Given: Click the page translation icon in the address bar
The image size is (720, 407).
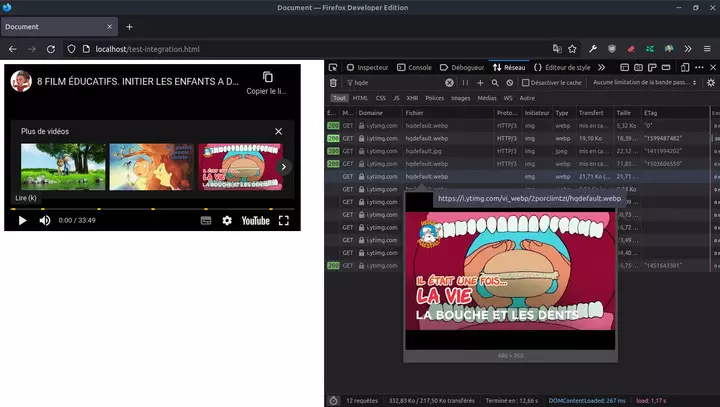Looking at the screenshot, I should click(x=557, y=49).
